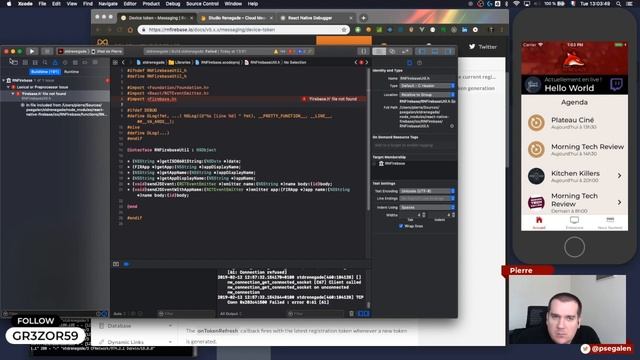Open a new Chrome tab
The image size is (640, 360).
[363, 18]
